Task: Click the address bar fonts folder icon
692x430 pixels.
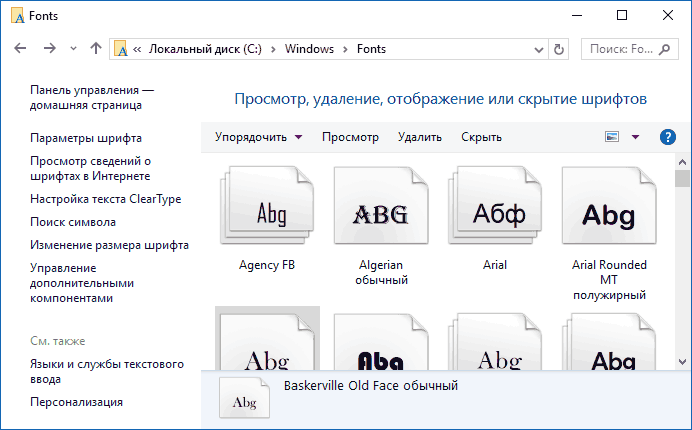Action: [x=120, y=49]
